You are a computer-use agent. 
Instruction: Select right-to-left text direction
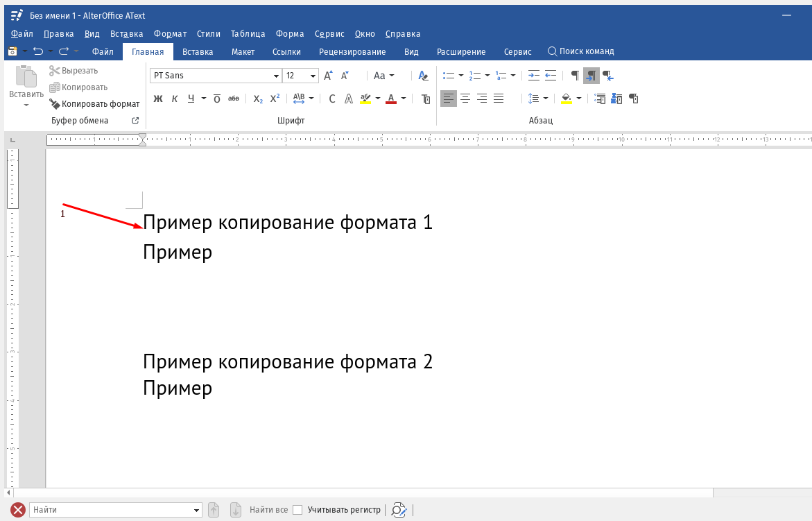pos(608,76)
